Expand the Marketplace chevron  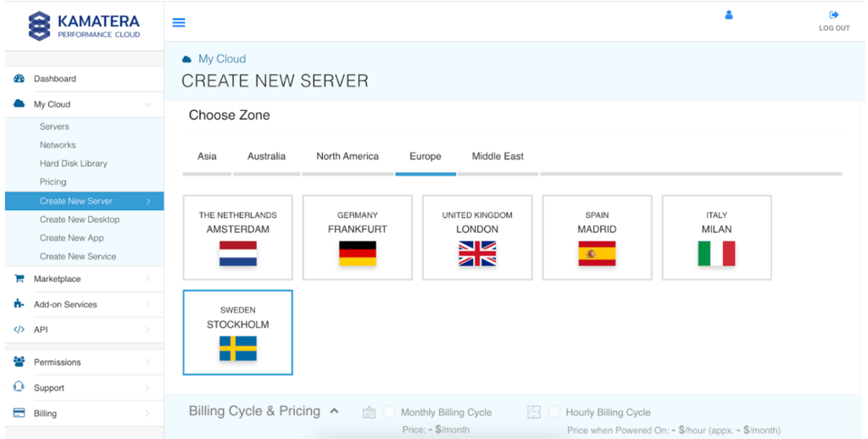[x=147, y=279]
